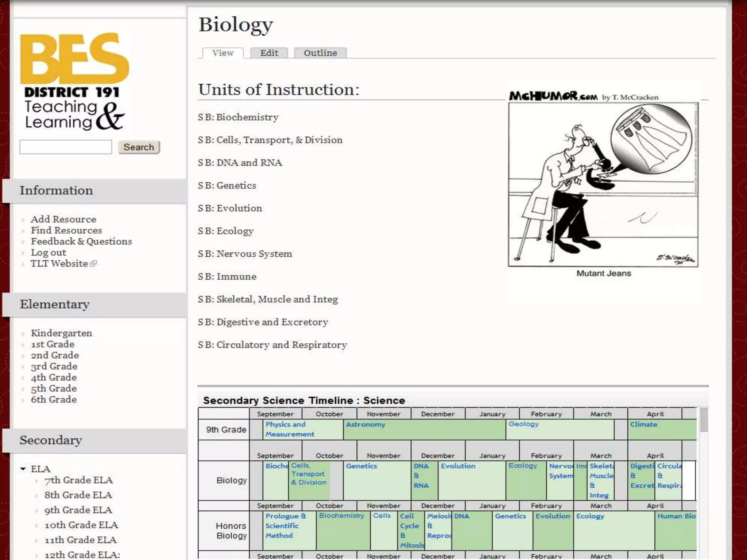Click into the search text field
Viewport: 747px width, 560px height.
click(66, 147)
